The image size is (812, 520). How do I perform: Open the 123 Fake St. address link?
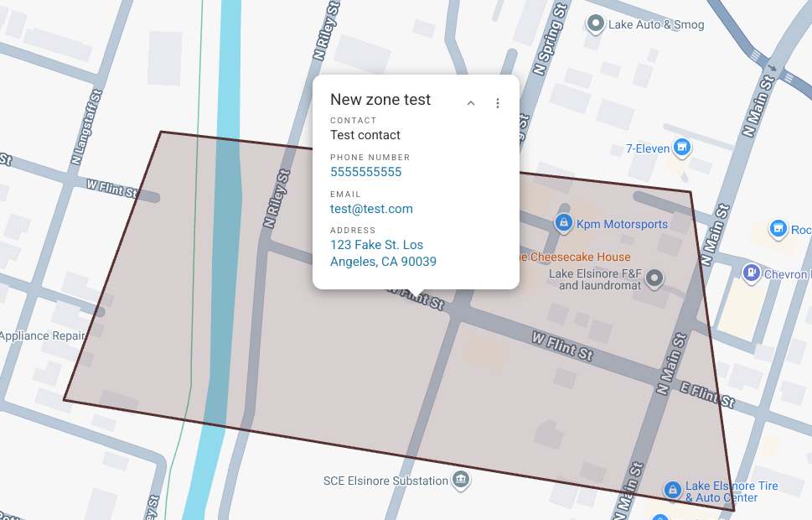coord(383,253)
